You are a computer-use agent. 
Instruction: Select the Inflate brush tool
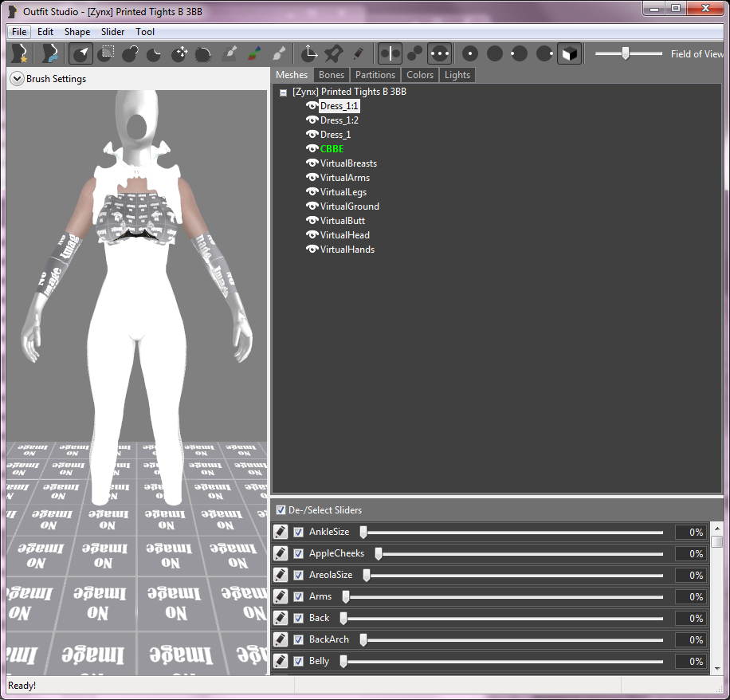pos(131,53)
